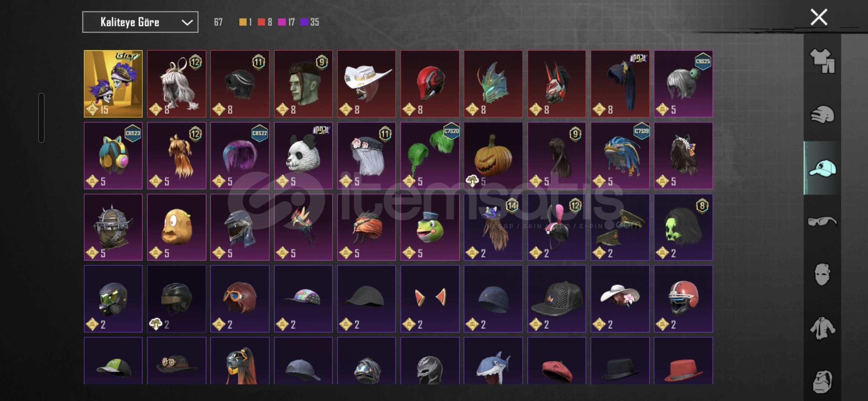The height and width of the screenshot is (401, 868).
Task: Click the chevron arrow on sort dropdown
Action: 187,23
